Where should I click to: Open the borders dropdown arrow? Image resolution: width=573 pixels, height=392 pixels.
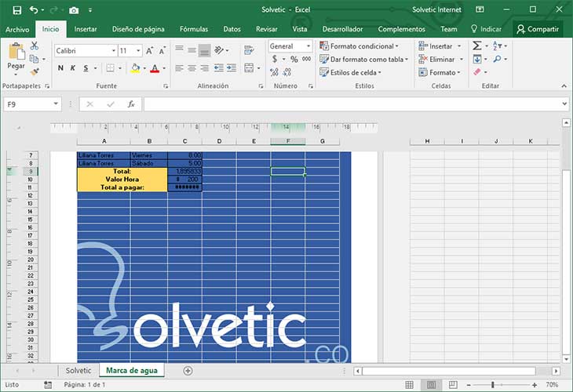pos(120,68)
